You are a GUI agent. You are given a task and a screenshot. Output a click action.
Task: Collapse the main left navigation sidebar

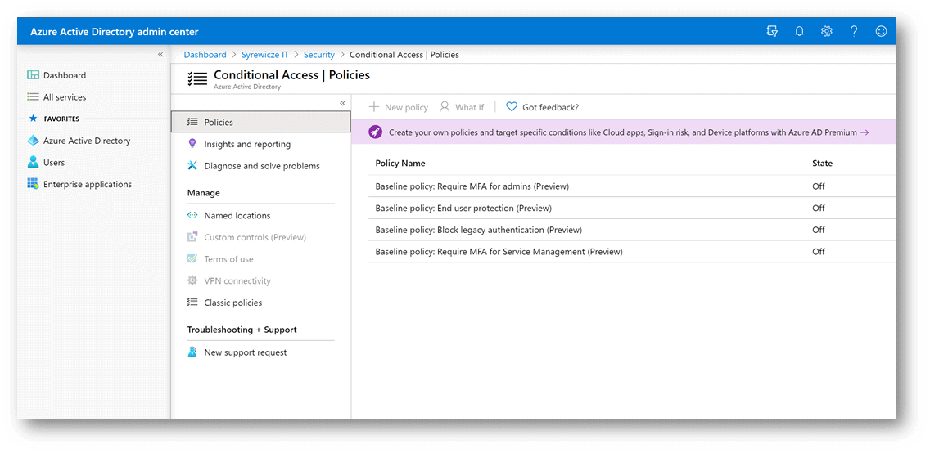(160, 55)
